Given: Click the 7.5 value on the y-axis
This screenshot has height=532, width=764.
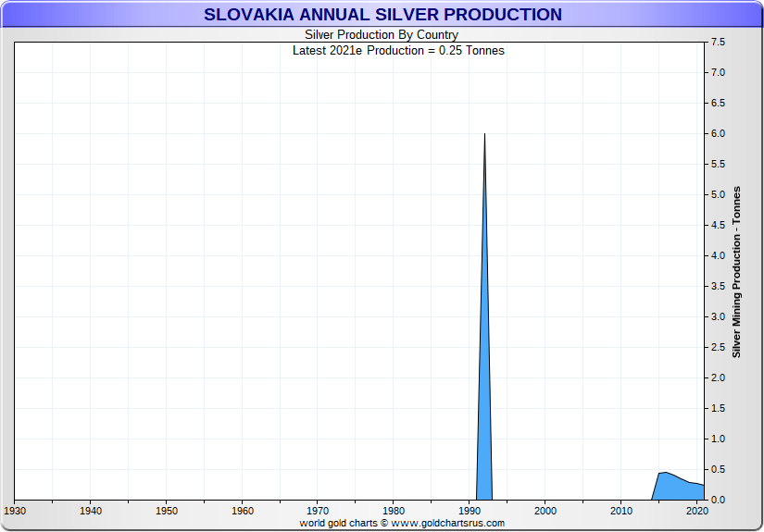Looking at the screenshot, I should (x=717, y=43).
